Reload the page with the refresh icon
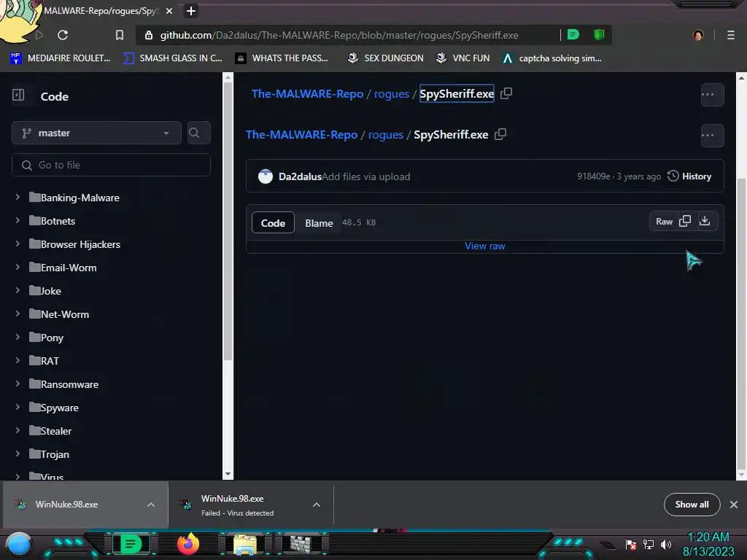The height and width of the screenshot is (560, 747). pos(63,35)
